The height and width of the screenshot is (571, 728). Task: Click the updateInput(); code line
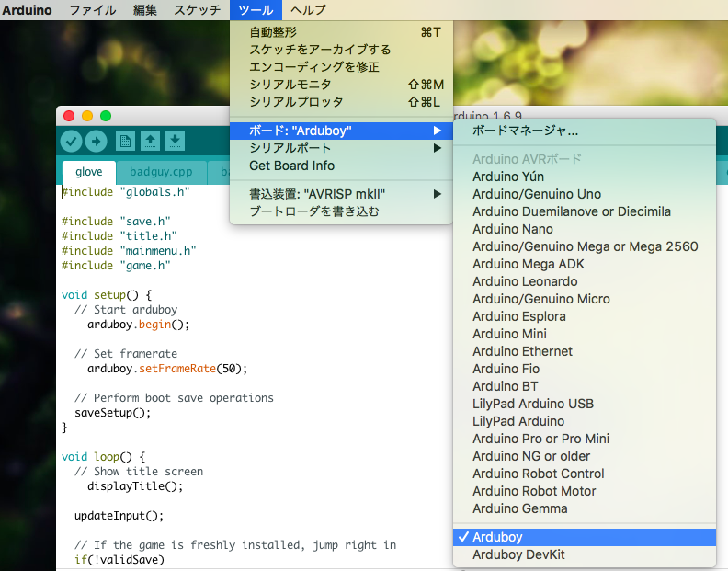click(x=119, y=516)
